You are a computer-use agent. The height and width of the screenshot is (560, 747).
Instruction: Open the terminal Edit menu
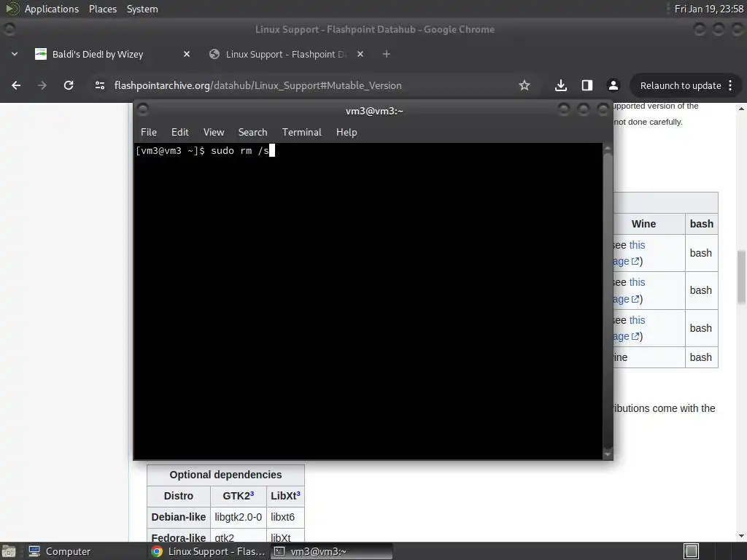[179, 132]
